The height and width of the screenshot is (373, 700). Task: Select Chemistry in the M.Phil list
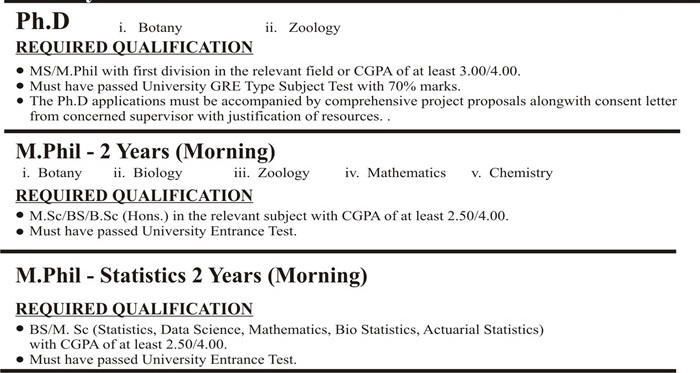[521, 173]
